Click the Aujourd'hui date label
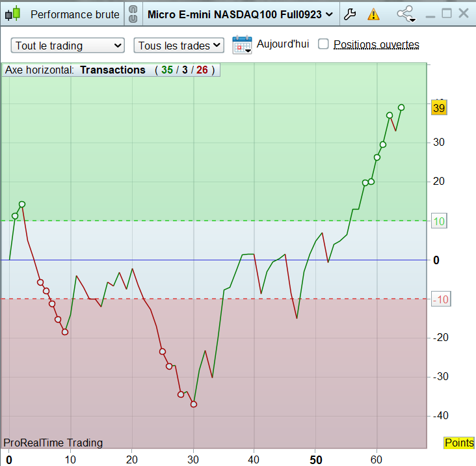 tap(283, 44)
